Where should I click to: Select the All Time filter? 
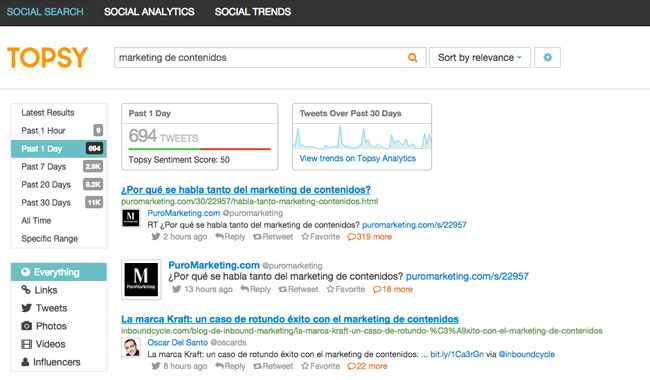[58, 220]
